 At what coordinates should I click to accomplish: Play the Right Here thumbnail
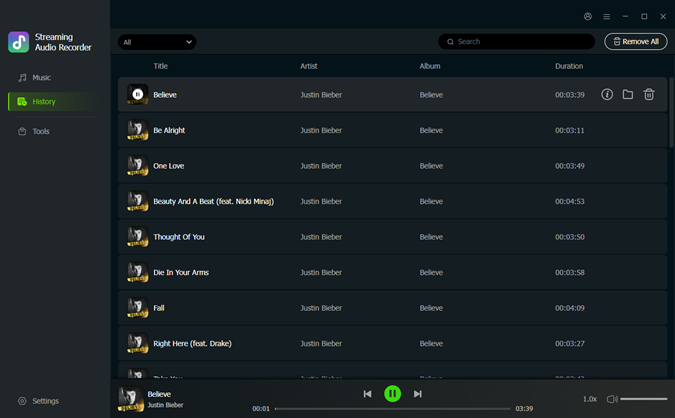tap(138, 343)
